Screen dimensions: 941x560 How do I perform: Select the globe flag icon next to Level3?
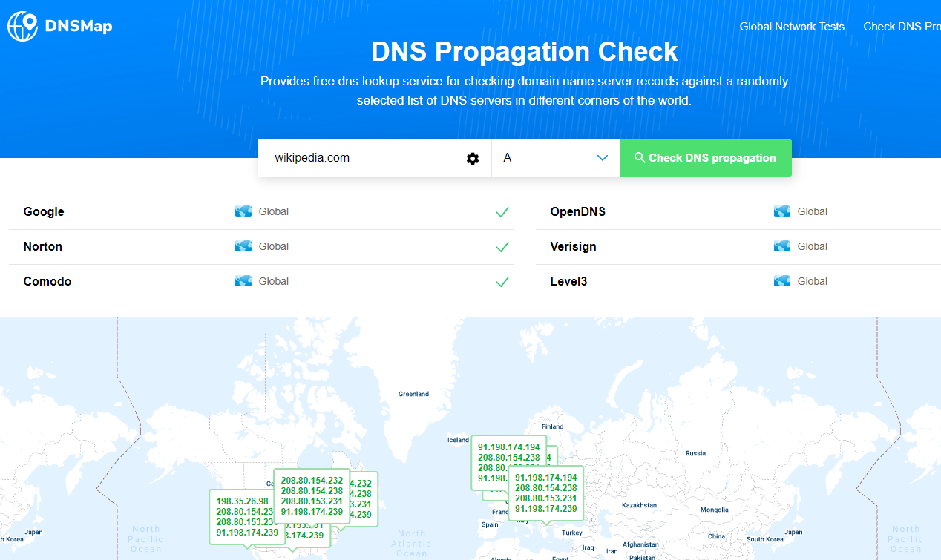782,280
